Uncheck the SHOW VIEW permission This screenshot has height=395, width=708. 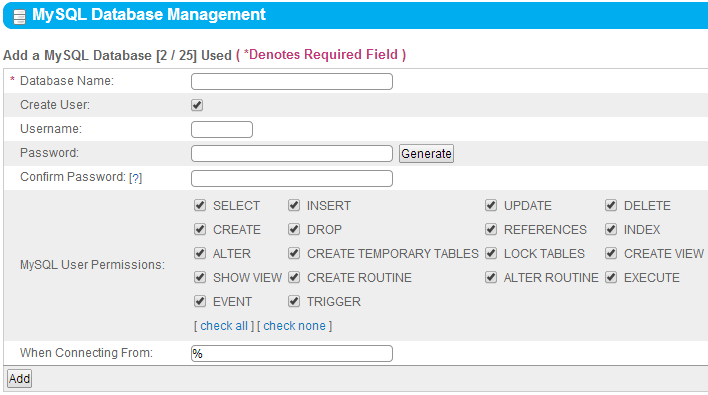pyautogui.click(x=200, y=277)
